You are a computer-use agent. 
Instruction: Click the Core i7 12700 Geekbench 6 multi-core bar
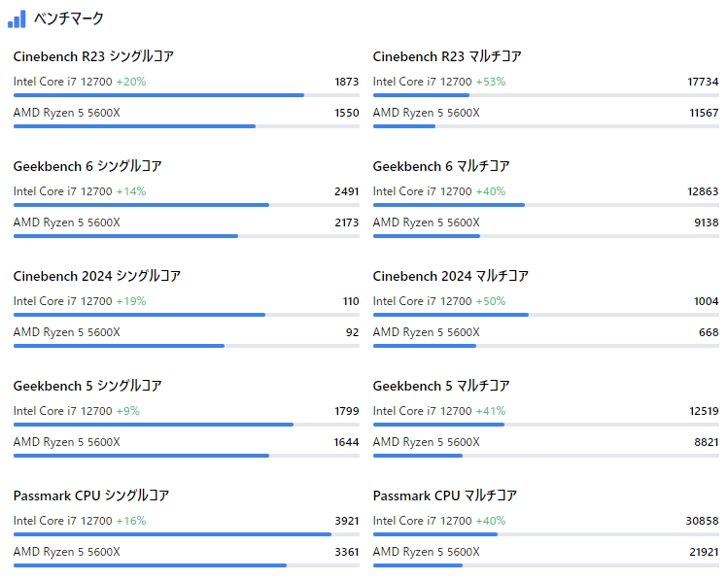[x=448, y=205]
